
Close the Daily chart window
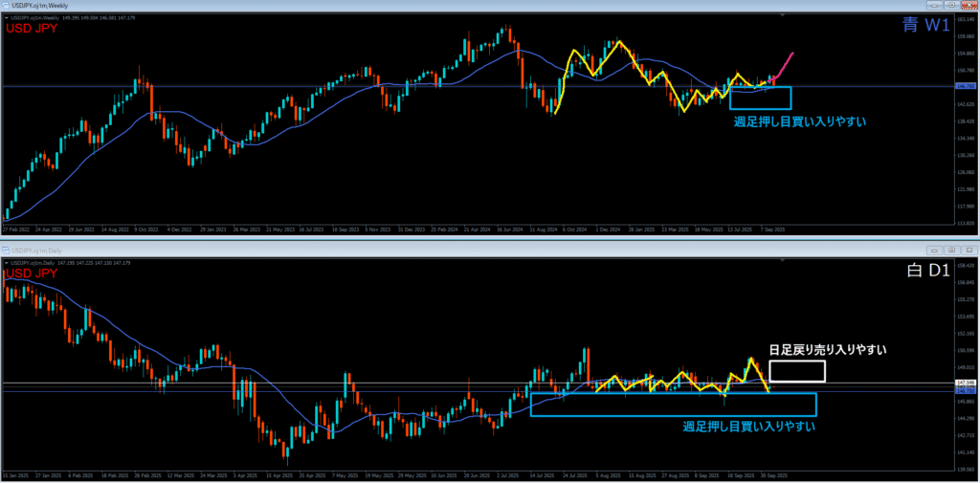point(969,250)
